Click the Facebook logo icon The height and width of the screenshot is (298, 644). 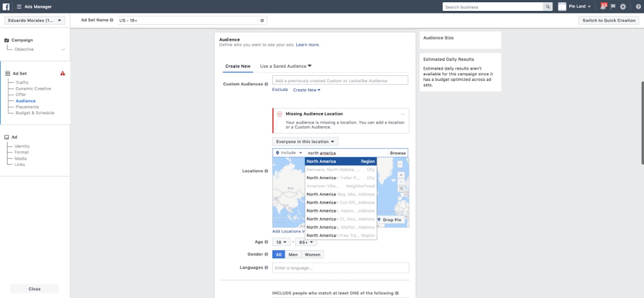coord(6,6)
